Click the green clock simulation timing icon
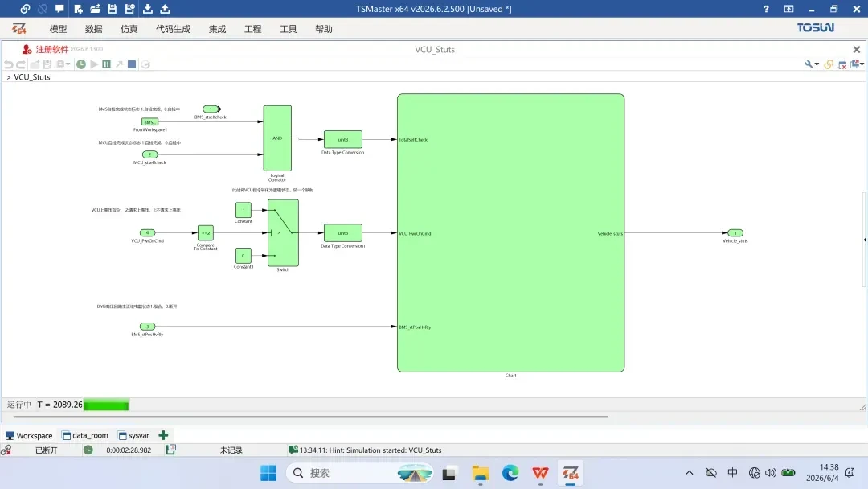This screenshot has height=489, width=868. point(81,64)
